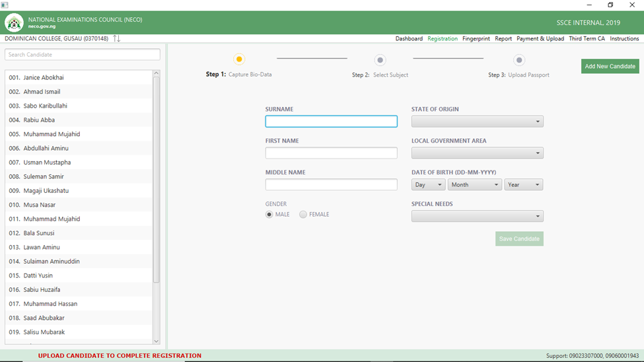Click the Step 3 Upload Passport circle

tap(519, 60)
